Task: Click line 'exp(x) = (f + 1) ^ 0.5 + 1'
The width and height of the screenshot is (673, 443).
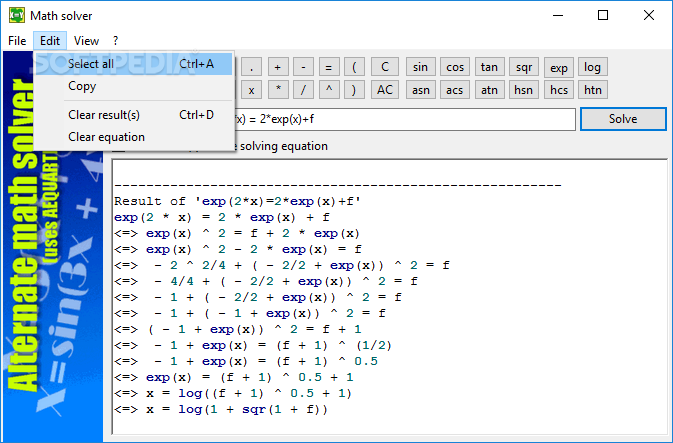Action: pos(234,378)
